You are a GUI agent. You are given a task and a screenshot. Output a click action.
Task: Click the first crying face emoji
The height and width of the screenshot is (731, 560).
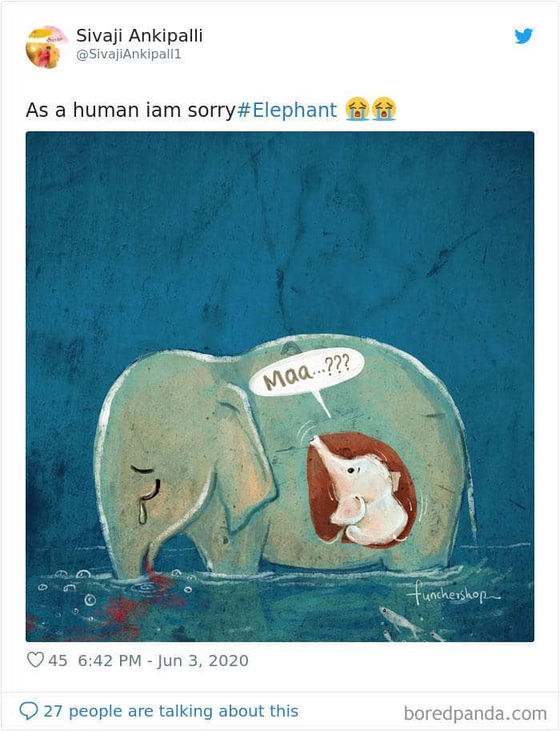[x=358, y=109]
